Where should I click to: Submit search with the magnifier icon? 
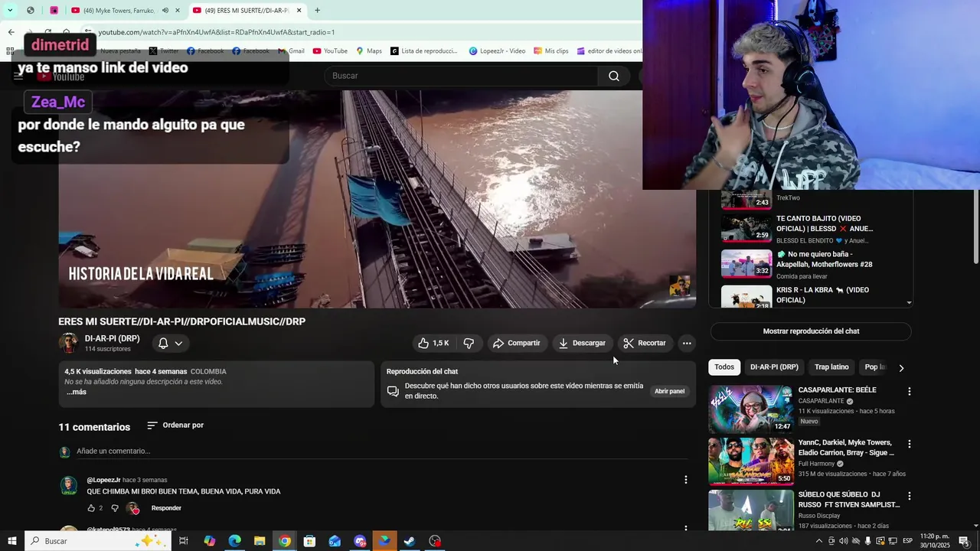tap(614, 76)
